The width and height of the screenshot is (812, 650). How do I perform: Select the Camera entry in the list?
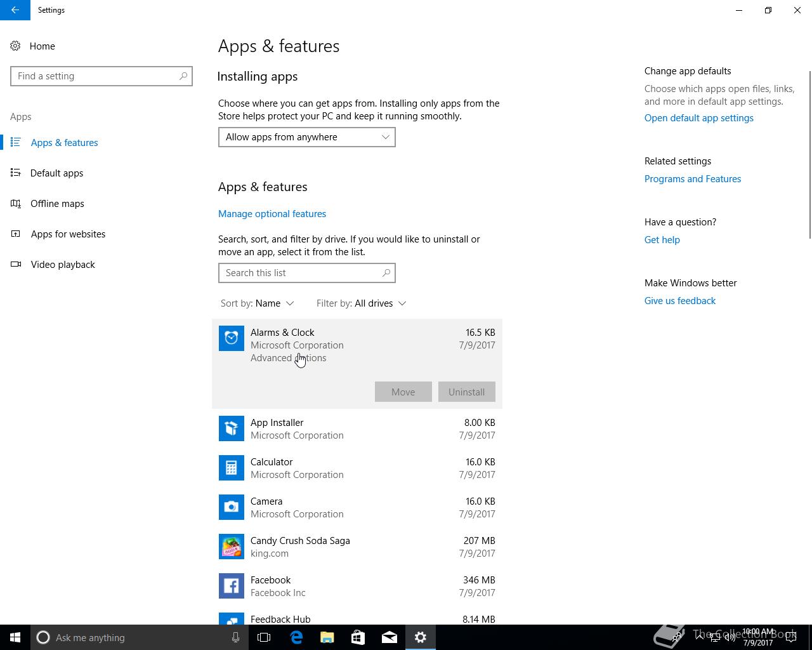(x=357, y=507)
